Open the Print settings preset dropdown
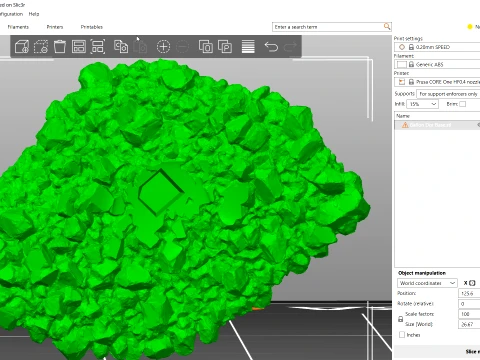Image resolution: width=480 pixels, height=360 pixels. click(x=437, y=47)
